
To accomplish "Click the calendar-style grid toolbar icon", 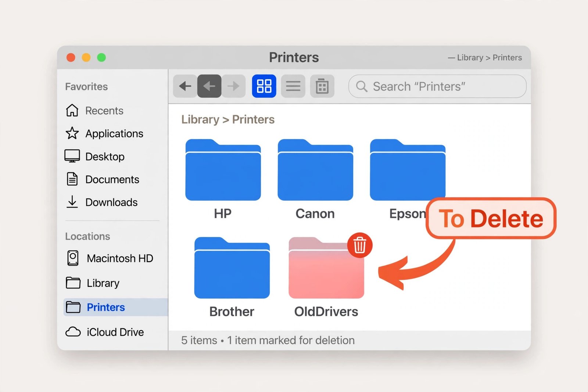I will click(x=322, y=86).
